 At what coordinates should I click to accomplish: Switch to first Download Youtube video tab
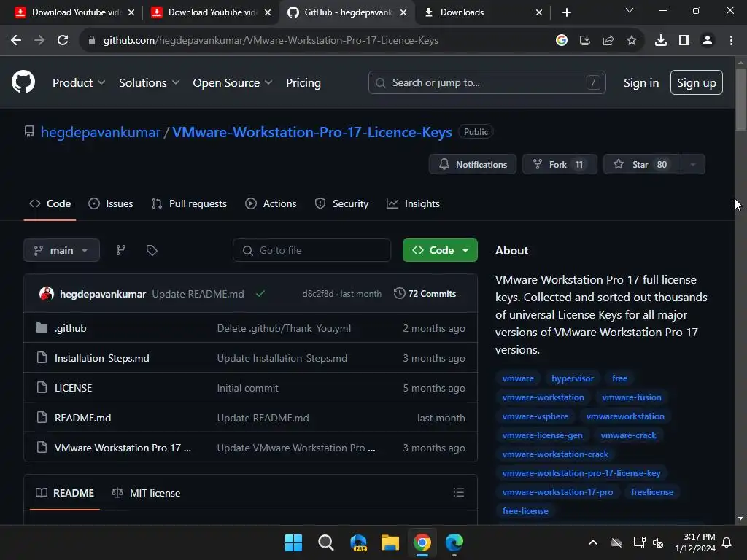[x=74, y=12]
